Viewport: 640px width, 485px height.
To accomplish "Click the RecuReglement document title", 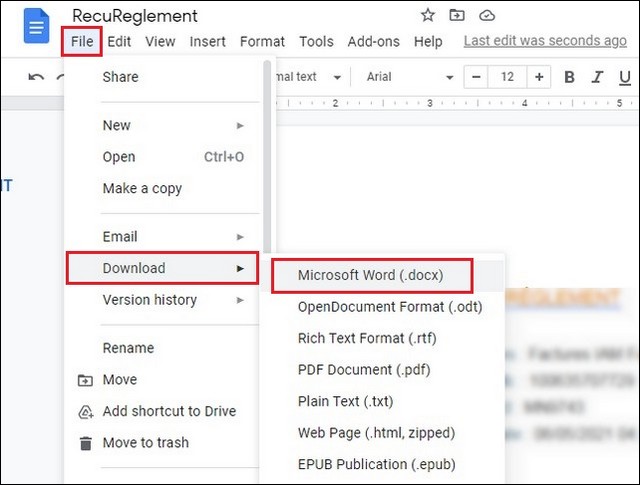I will (135, 16).
